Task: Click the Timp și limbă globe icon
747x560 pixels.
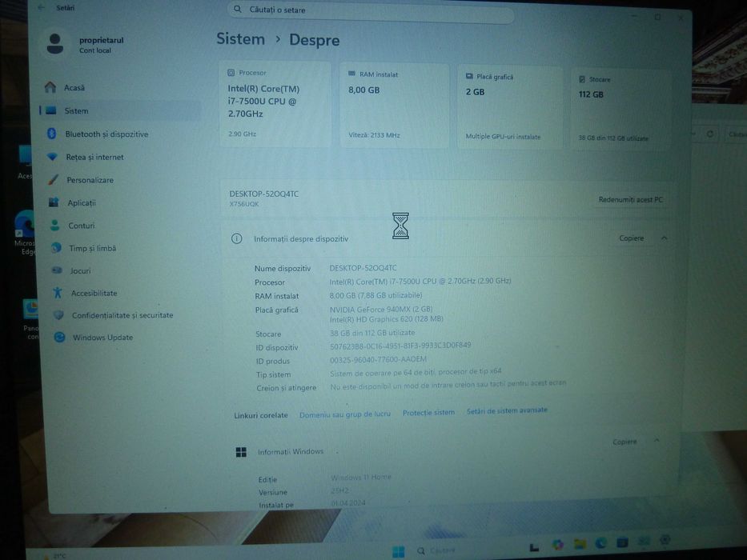Action: click(x=57, y=248)
